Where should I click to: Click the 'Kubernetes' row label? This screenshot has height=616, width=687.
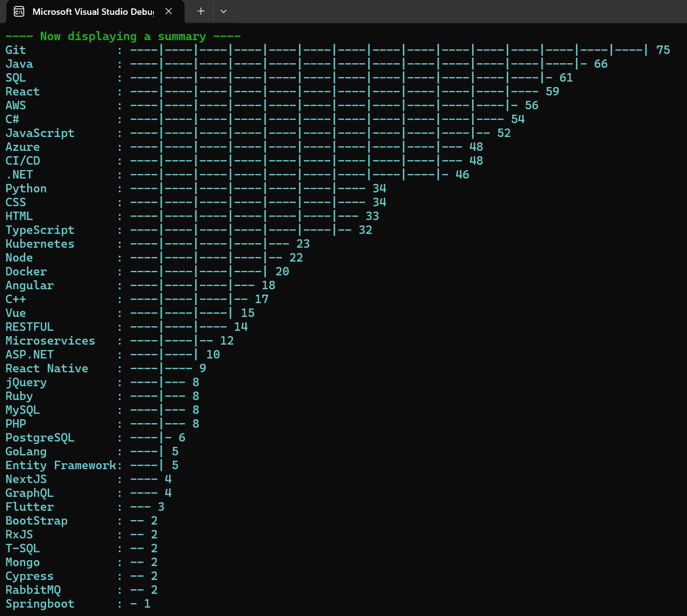40,244
